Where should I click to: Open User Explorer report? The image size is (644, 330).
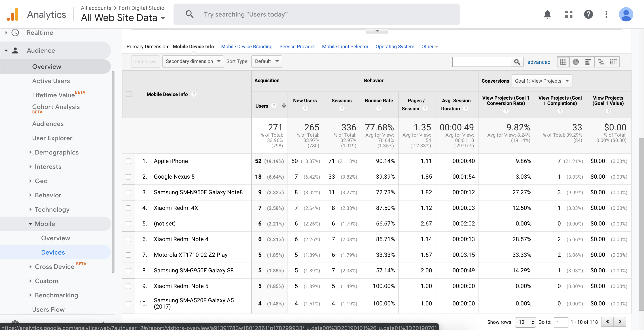pyautogui.click(x=52, y=138)
